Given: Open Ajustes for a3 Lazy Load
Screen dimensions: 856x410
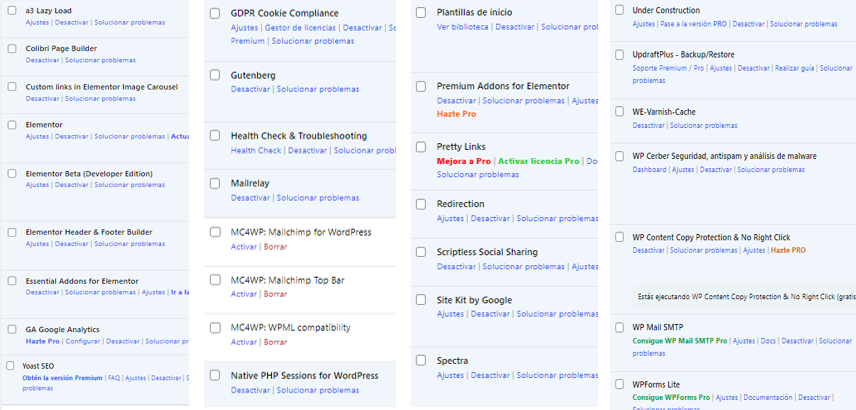Looking at the screenshot, I should click(37, 22).
